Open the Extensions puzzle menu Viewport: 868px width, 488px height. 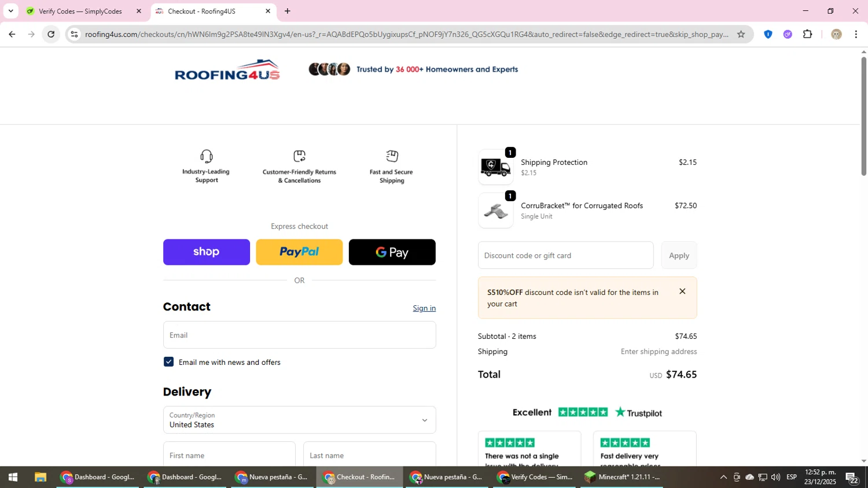pyautogui.click(x=808, y=34)
